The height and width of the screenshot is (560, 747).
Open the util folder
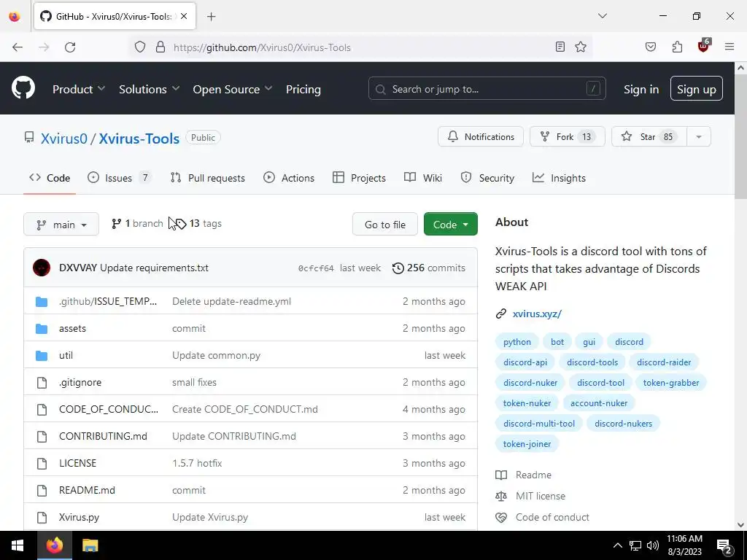(x=66, y=355)
